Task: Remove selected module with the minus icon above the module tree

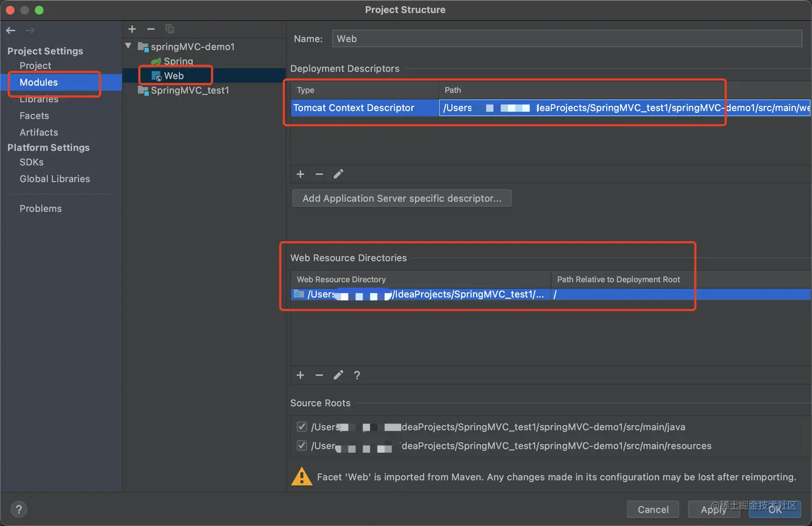Action: tap(151, 29)
